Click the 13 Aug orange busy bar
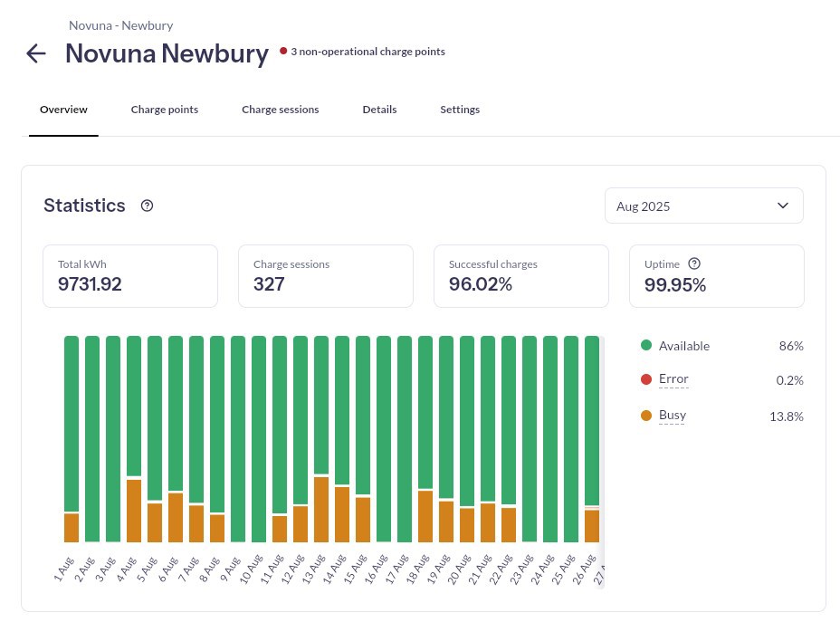This screenshot has width=840, height=622. click(321, 509)
